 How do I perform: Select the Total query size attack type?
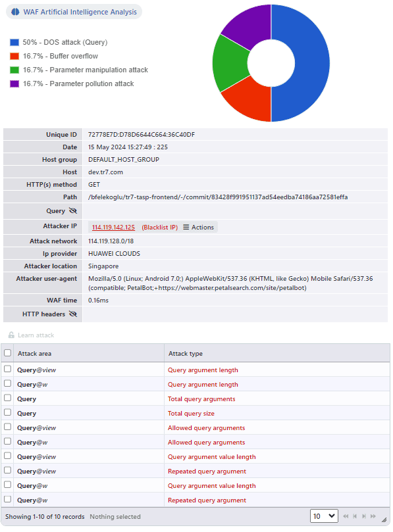click(191, 413)
